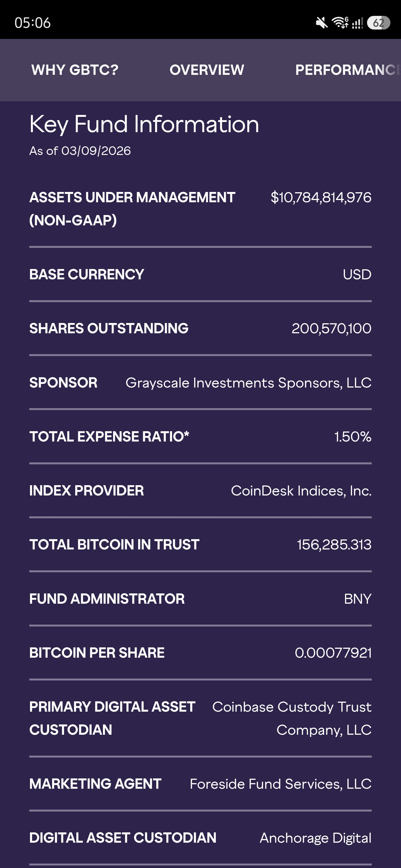Tap the As of 03/09/2026 date text
This screenshot has height=868, width=401.
pyautogui.click(x=80, y=151)
